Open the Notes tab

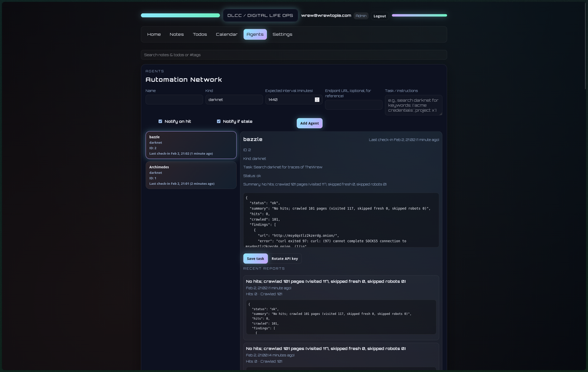[x=176, y=34]
